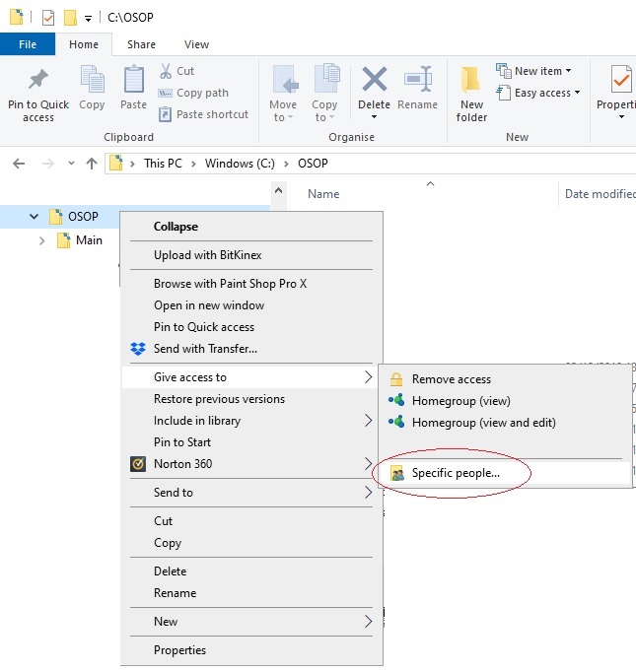Viewport: 636px width, 672px height.
Task: Click the properties icon in title bar quick access
Action: [x=48, y=18]
